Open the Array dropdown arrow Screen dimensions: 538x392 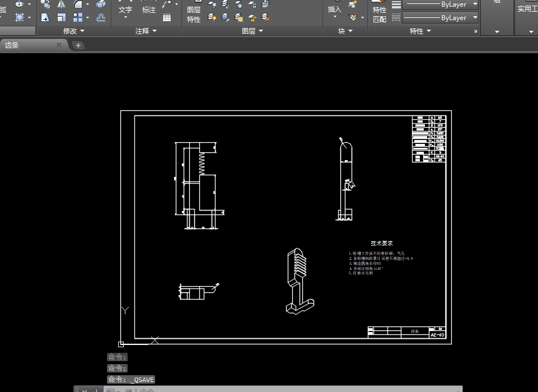click(88, 17)
